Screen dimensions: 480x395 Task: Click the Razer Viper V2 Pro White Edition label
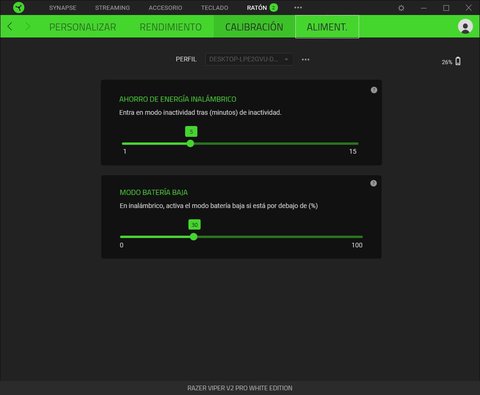click(240, 388)
